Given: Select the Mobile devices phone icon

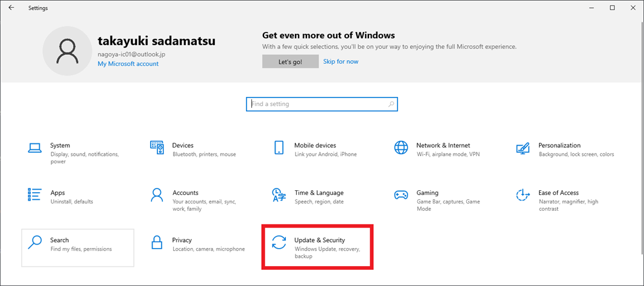Looking at the screenshot, I should (x=279, y=148).
